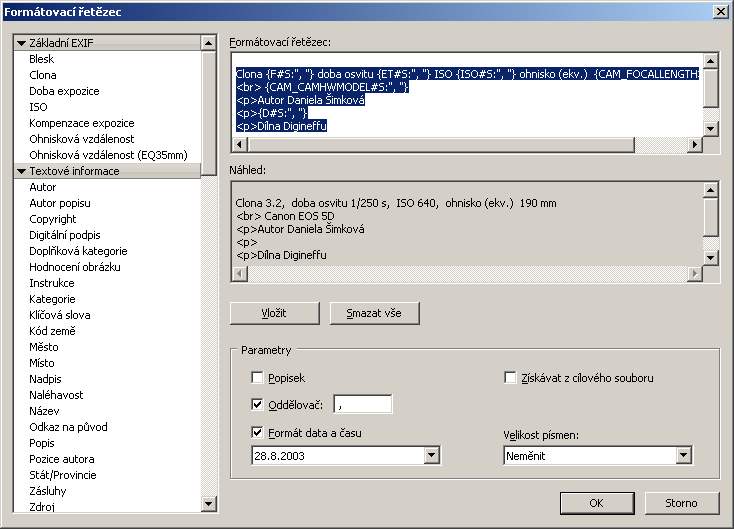Select Copyright in text information list
This screenshot has height=529, width=734.
click(53, 219)
